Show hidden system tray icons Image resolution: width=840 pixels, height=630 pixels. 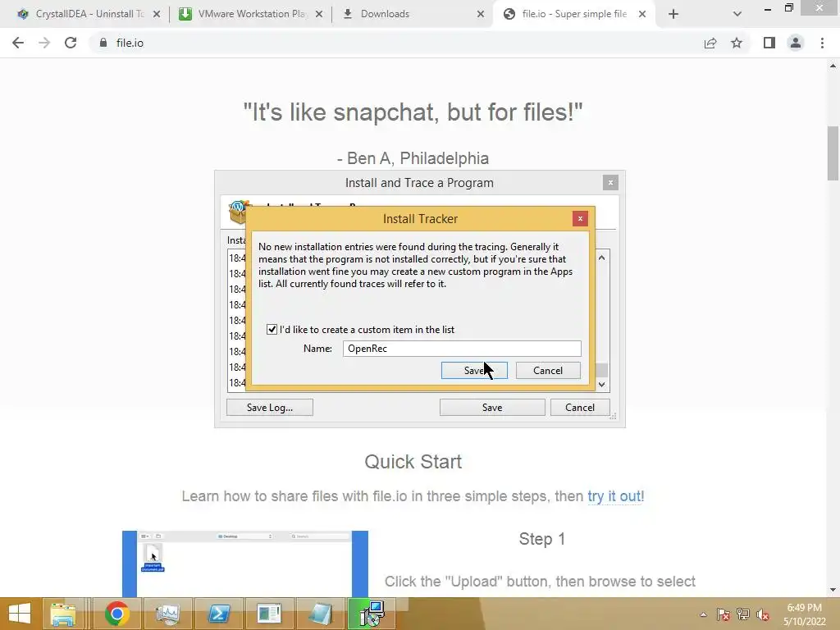pos(703,614)
